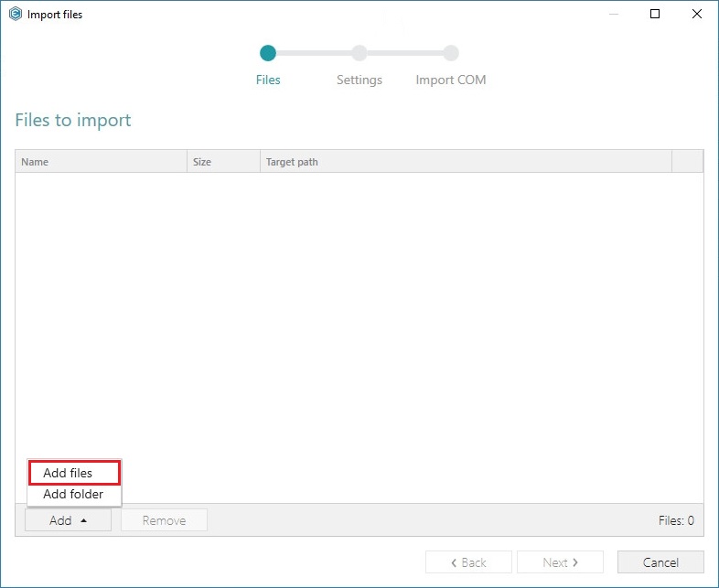Sort the list by Size column header
Screen dimensions: 719x588
point(223,161)
